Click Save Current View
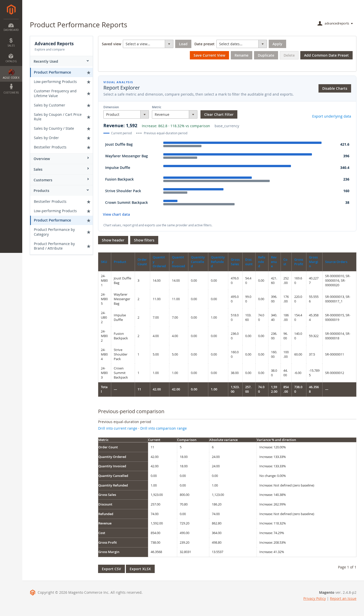This screenshot has height=616, width=364. click(x=209, y=55)
